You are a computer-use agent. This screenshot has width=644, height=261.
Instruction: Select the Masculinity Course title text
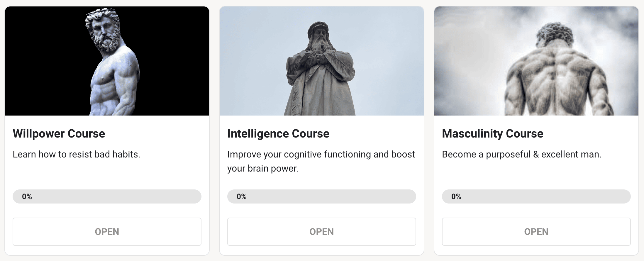coord(492,134)
